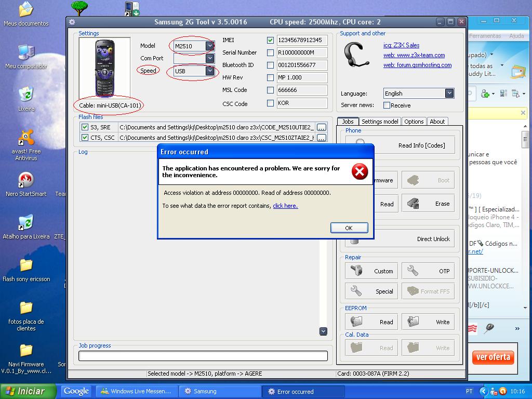The image size is (532, 399).
Task: Click the Format FFS chip icon
Action: coord(413,291)
